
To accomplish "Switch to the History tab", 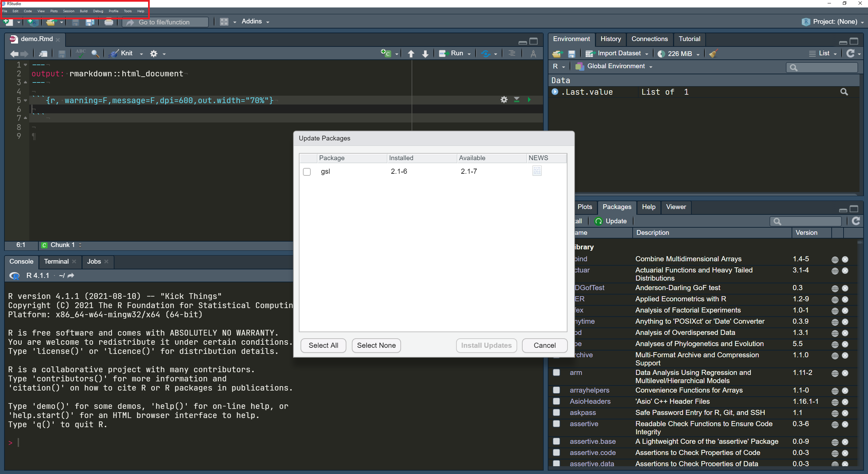I will coord(610,39).
